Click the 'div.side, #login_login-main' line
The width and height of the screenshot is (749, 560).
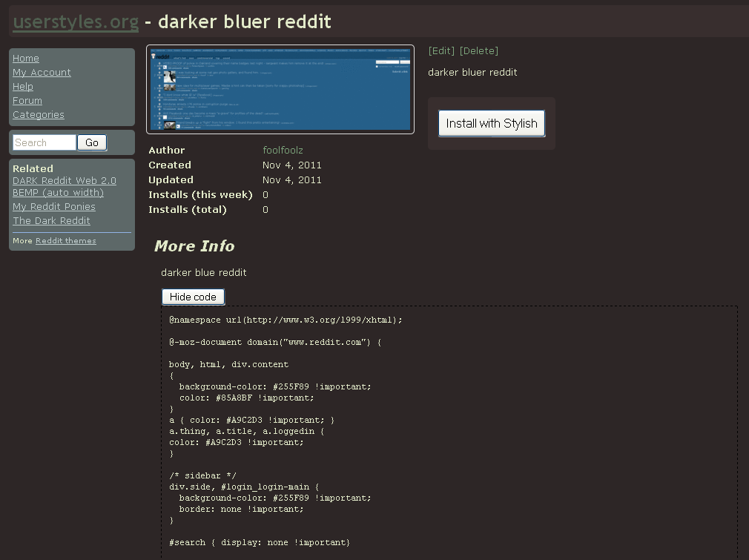pos(244,487)
